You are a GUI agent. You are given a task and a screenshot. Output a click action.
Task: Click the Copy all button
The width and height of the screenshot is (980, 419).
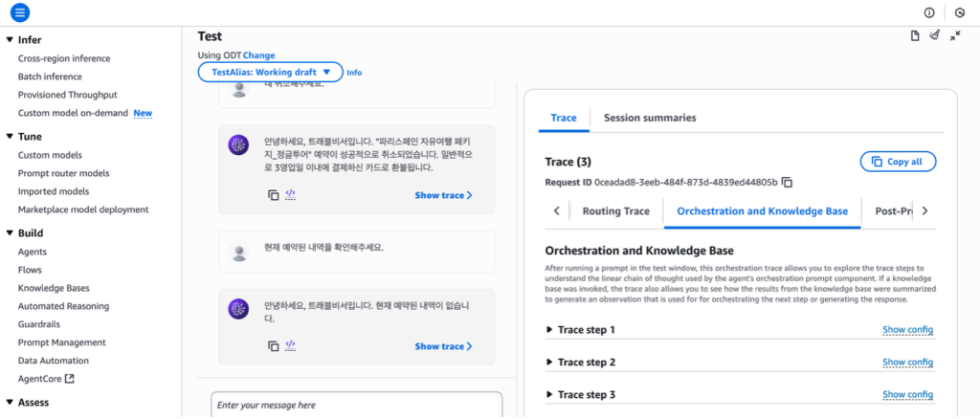click(x=898, y=162)
